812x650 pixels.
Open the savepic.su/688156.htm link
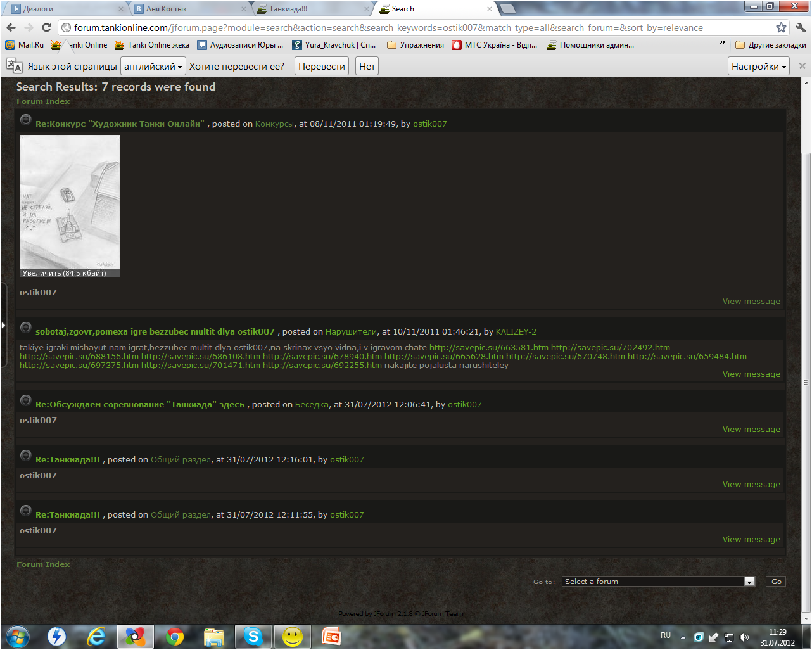pyautogui.click(x=79, y=357)
